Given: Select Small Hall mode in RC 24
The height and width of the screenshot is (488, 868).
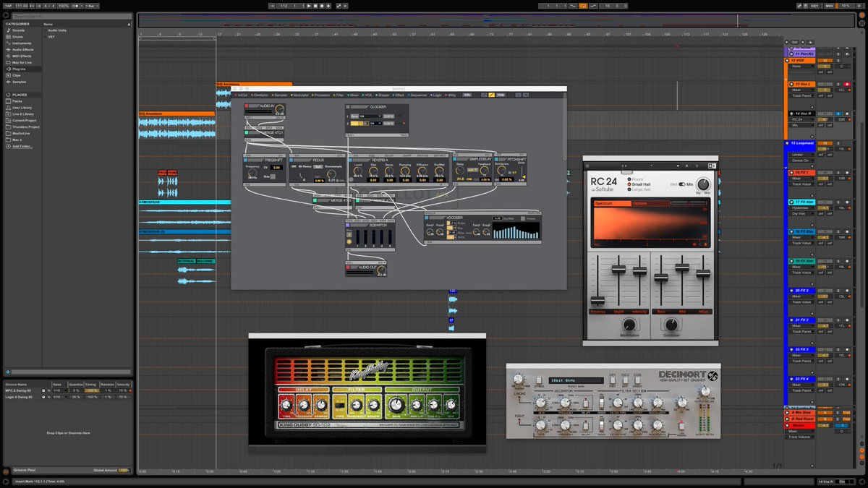Looking at the screenshot, I should [639, 184].
